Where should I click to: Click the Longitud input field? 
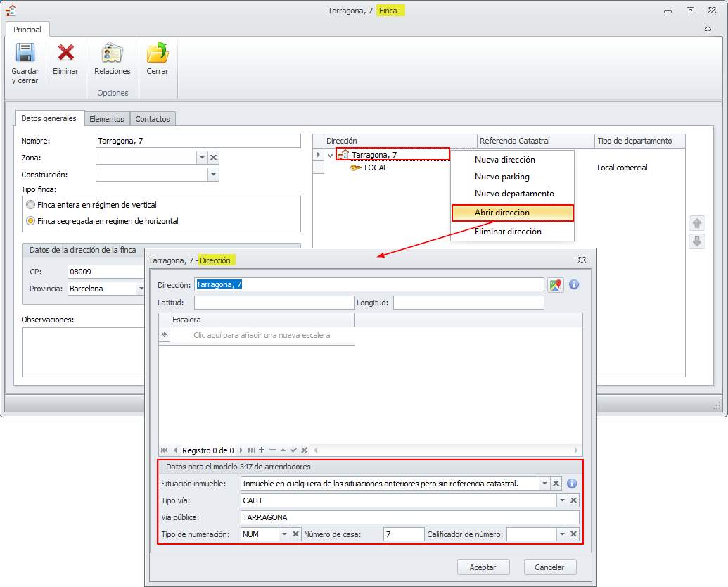(x=468, y=303)
